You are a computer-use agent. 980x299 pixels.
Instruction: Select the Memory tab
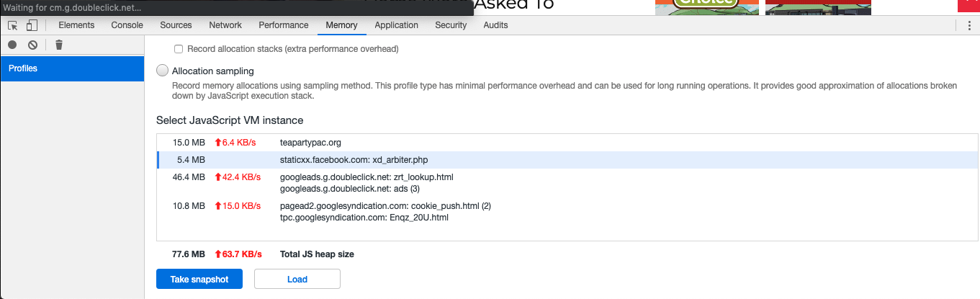pos(341,25)
